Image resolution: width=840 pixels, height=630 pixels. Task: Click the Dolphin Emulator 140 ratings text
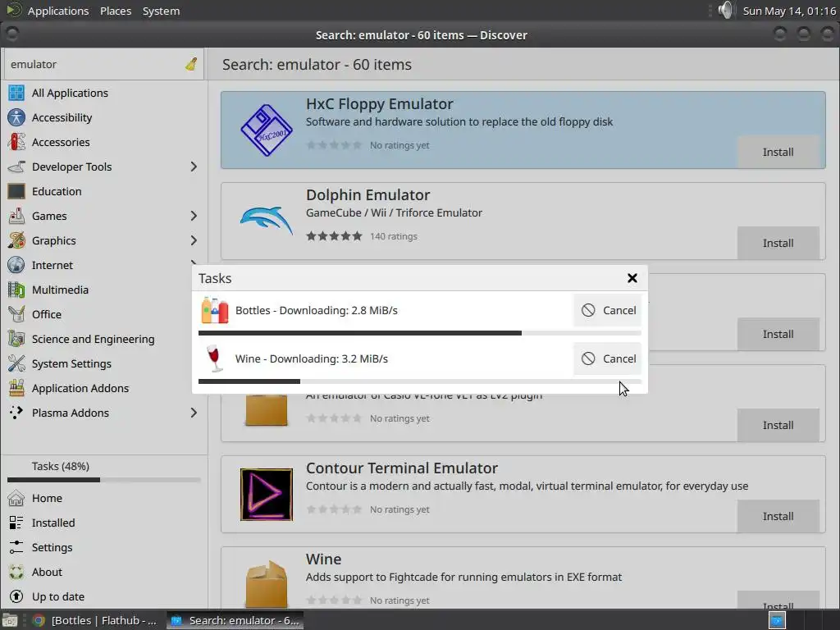click(394, 236)
